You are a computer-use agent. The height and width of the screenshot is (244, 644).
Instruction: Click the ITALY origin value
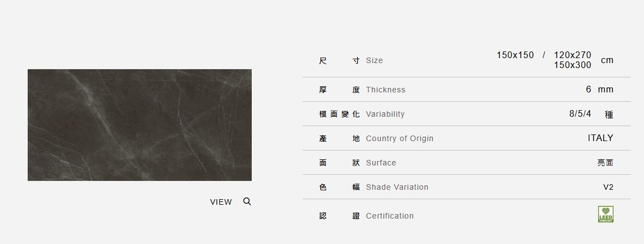tap(600, 138)
